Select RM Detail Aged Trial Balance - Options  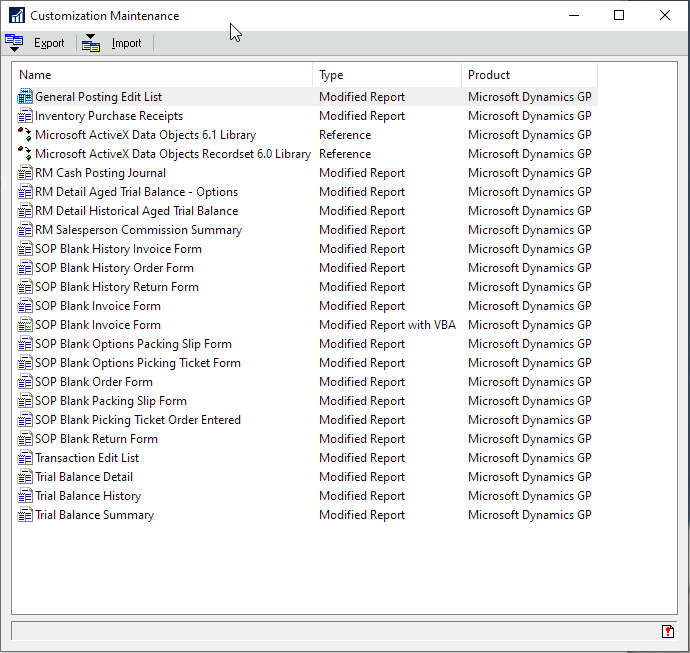coord(136,192)
